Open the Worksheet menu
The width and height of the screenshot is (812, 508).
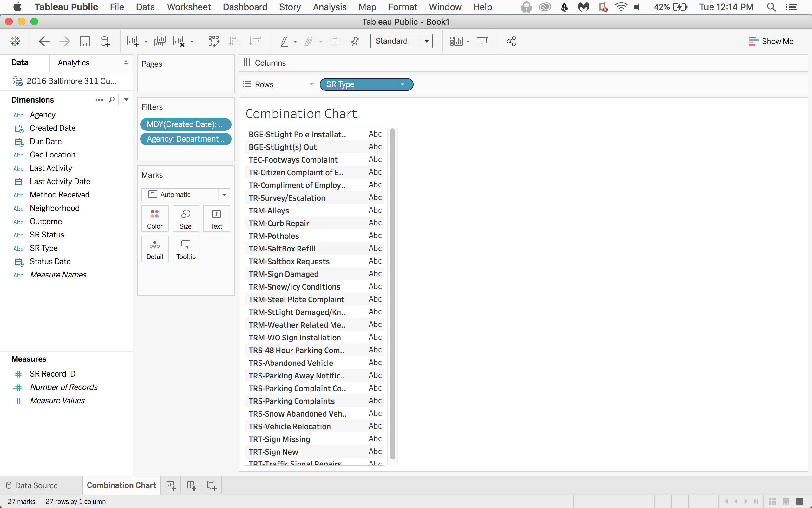[x=189, y=7]
